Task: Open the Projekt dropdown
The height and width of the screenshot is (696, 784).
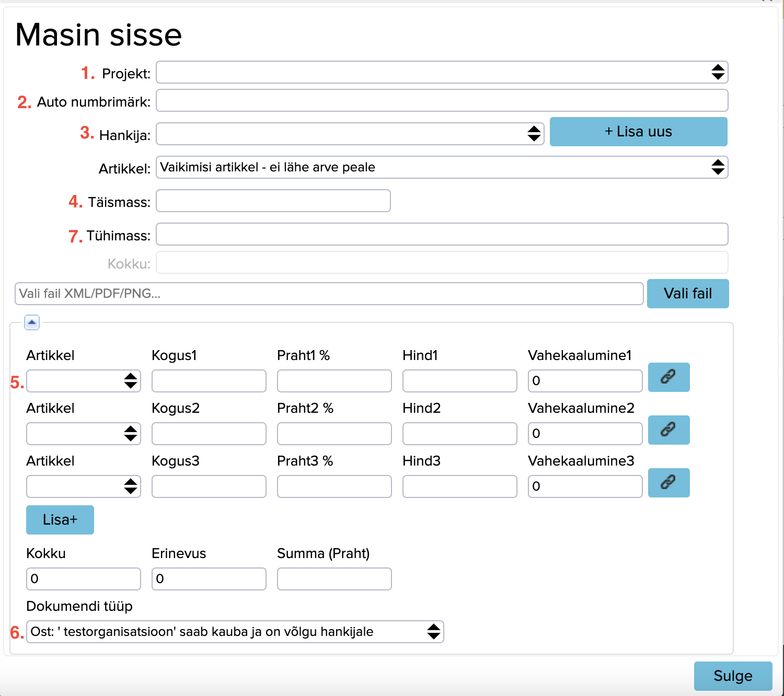Action: (442, 72)
